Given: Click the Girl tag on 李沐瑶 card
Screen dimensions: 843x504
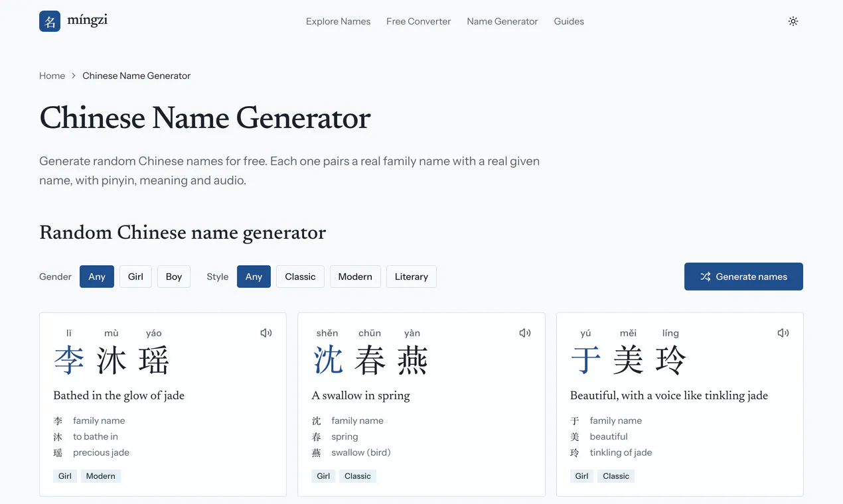Looking at the screenshot, I should coord(65,476).
